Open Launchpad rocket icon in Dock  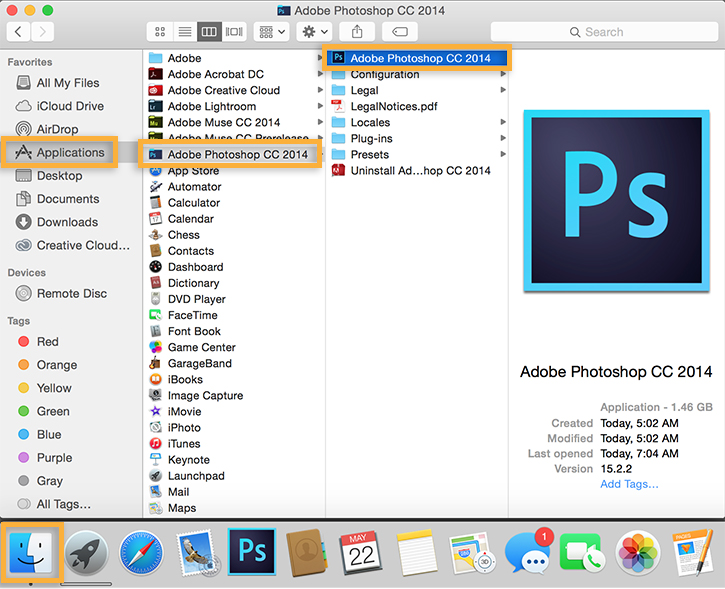(86, 552)
